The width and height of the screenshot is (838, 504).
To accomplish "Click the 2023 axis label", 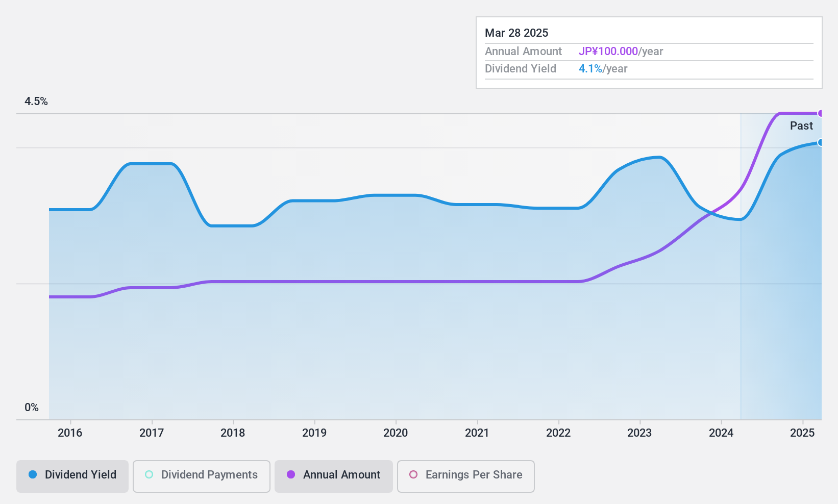I will pos(639,433).
